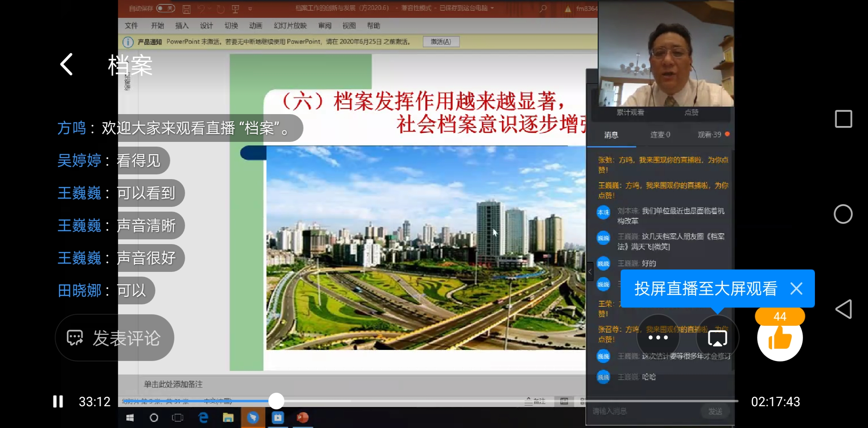This screenshot has width=868, height=428.
Task: Open the 开始 ribbon tab
Action: 157,26
